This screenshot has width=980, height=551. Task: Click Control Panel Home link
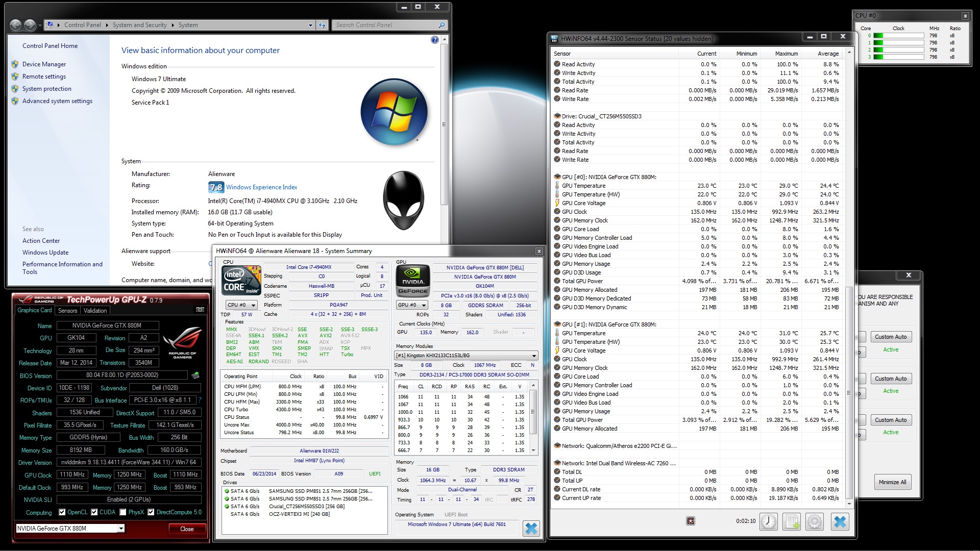(50, 46)
